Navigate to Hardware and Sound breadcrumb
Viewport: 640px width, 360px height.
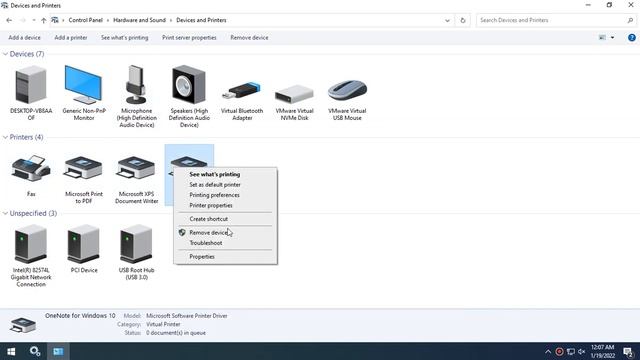click(139, 20)
